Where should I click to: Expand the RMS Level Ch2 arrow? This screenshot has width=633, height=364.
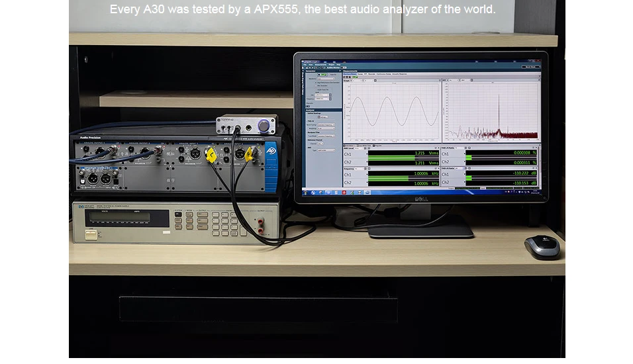pyautogui.click(x=367, y=162)
